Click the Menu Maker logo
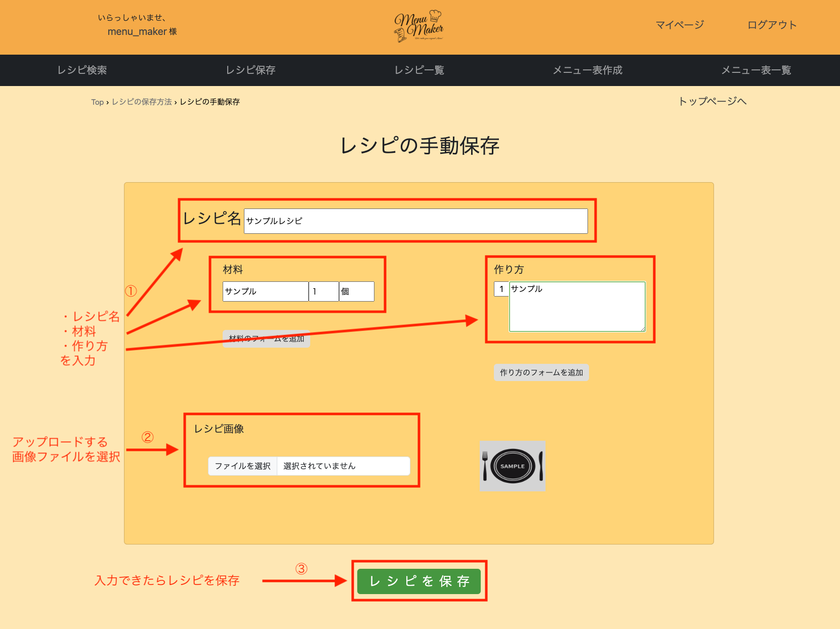This screenshot has width=840, height=629. [419, 26]
